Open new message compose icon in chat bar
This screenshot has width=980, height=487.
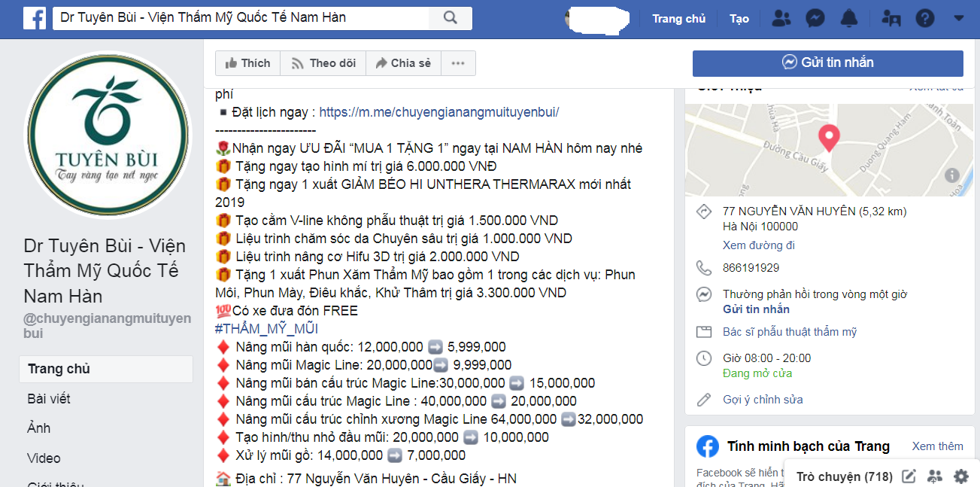[909, 476]
